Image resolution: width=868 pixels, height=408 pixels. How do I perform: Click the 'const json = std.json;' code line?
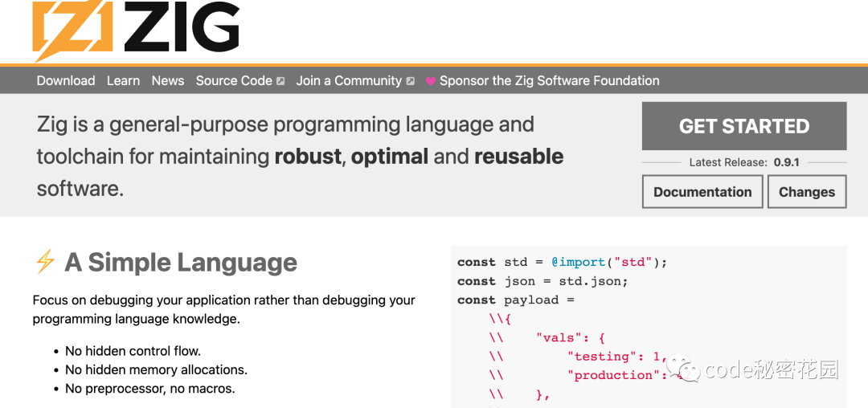[x=543, y=281]
